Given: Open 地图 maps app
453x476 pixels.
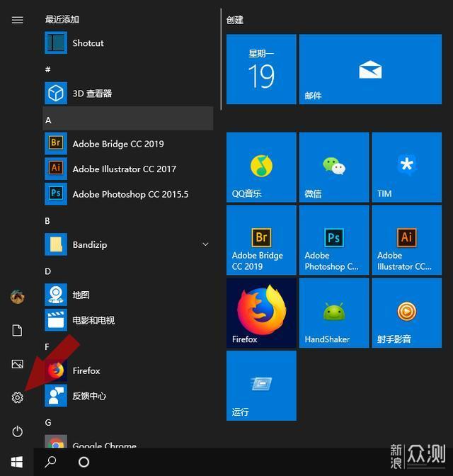Looking at the screenshot, I should (x=127, y=295).
